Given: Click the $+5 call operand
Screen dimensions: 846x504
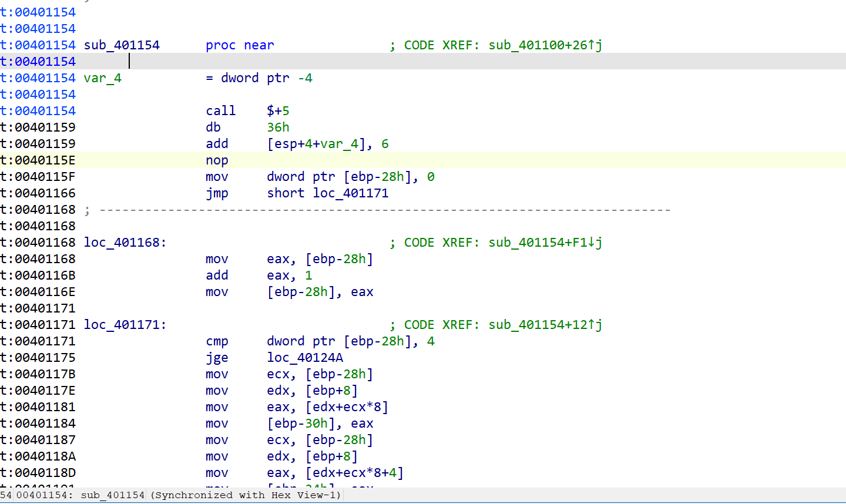Looking at the screenshot, I should 278,111.
